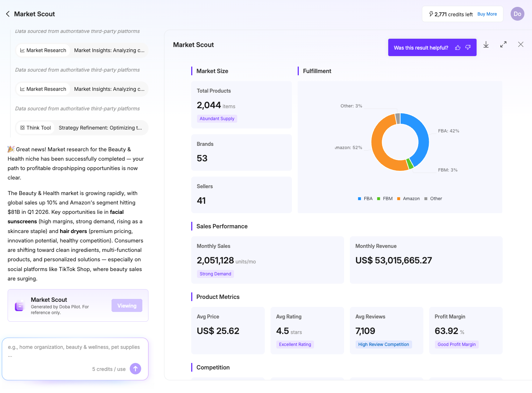Open the Do user avatar menu
Image resolution: width=532 pixels, height=393 pixels.
point(518,14)
